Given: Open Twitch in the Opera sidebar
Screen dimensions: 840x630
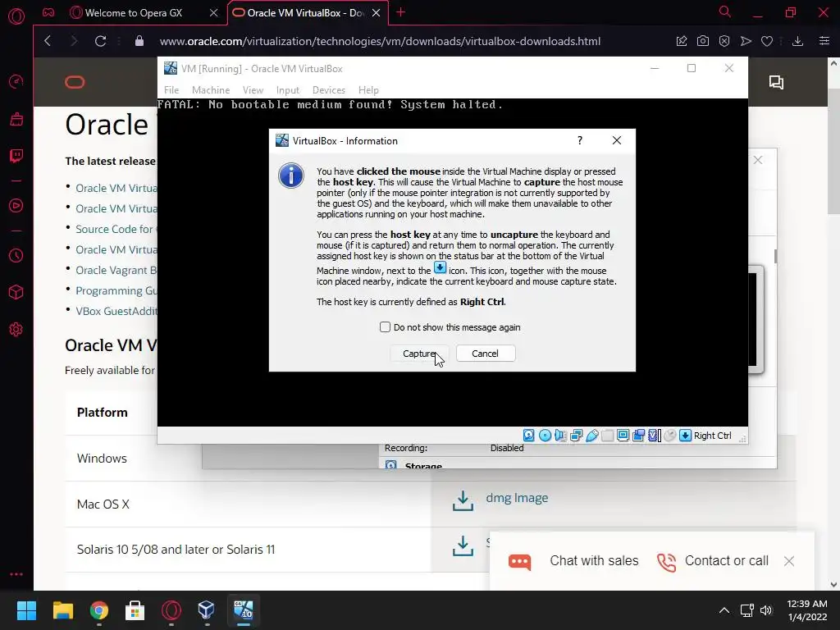Looking at the screenshot, I should click(16, 156).
